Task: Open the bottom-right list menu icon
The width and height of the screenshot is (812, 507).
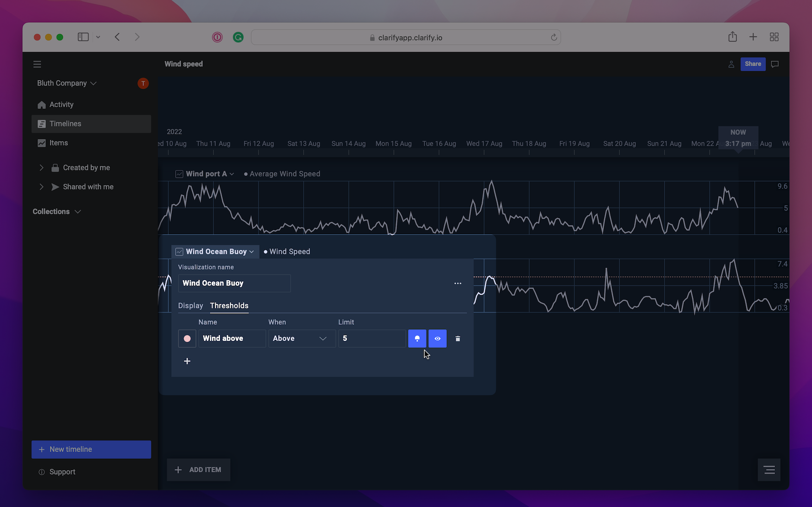Action: tap(769, 470)
